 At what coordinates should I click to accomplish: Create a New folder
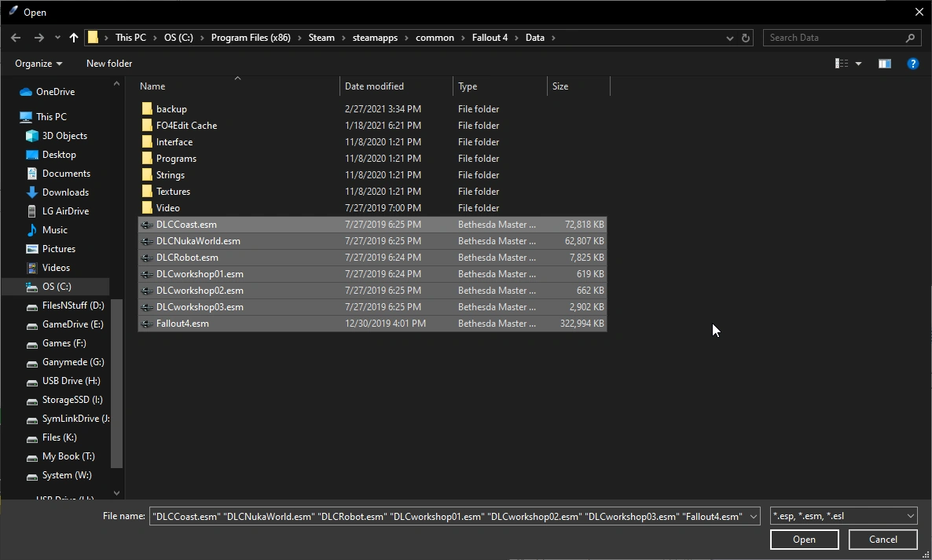[x=109, y=64]
